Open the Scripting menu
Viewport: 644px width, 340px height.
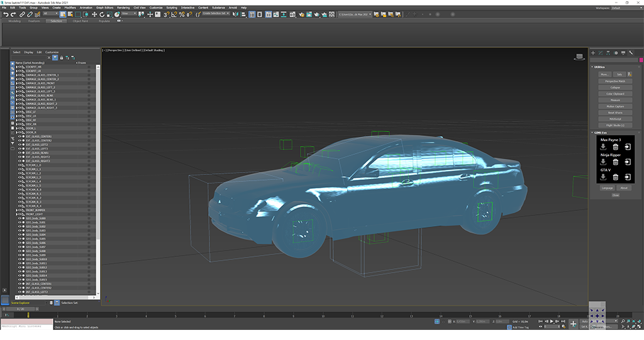pyautogui.click(x=172, y=8)
